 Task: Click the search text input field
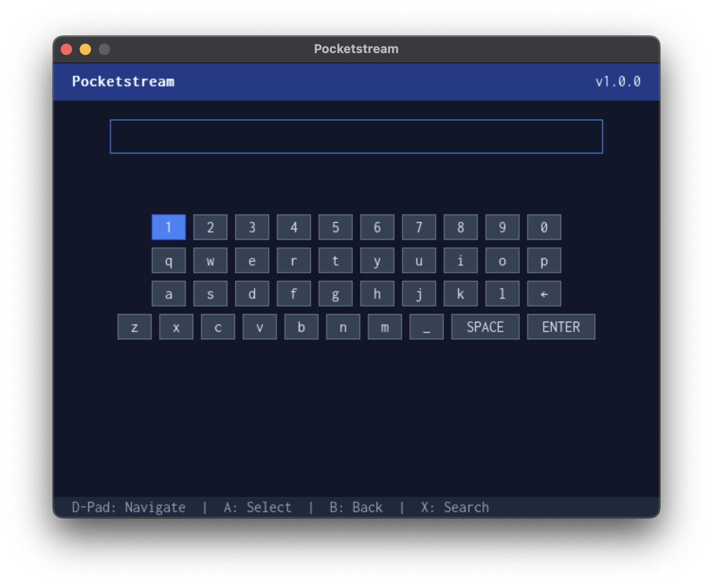click(x=356, y=137)
